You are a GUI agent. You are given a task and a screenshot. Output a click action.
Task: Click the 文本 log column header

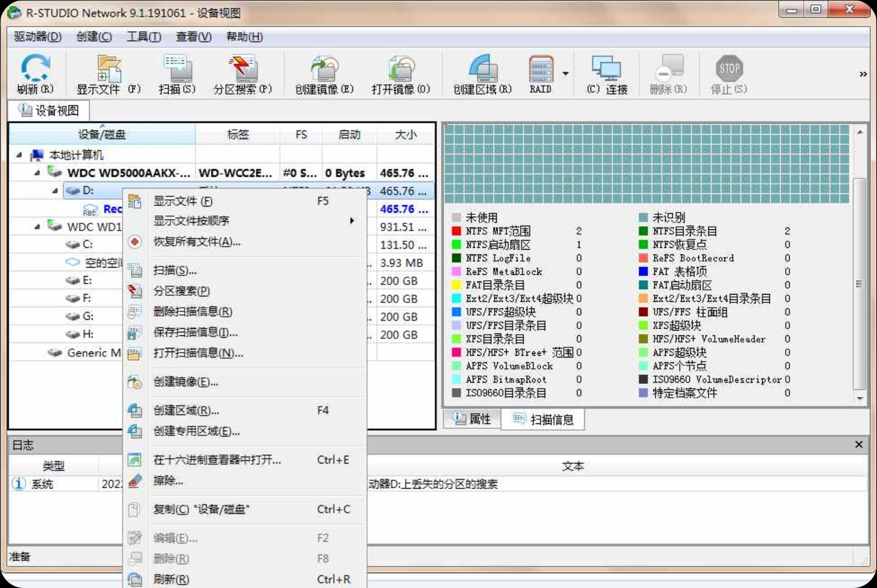[573, 466]
